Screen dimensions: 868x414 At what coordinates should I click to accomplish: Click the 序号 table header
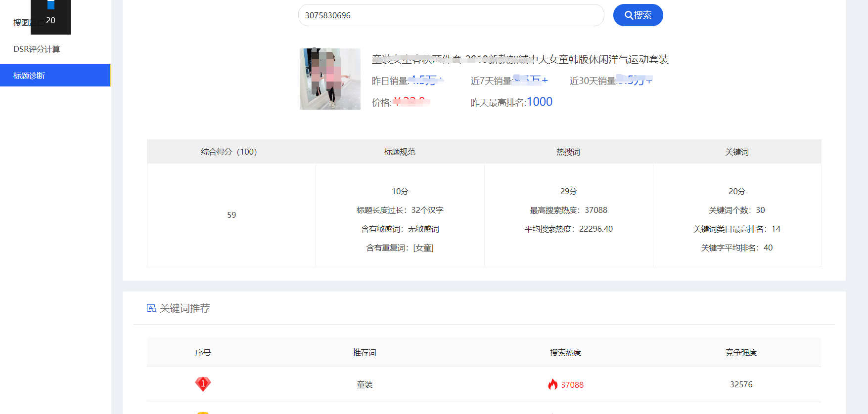tap(203, 352)
